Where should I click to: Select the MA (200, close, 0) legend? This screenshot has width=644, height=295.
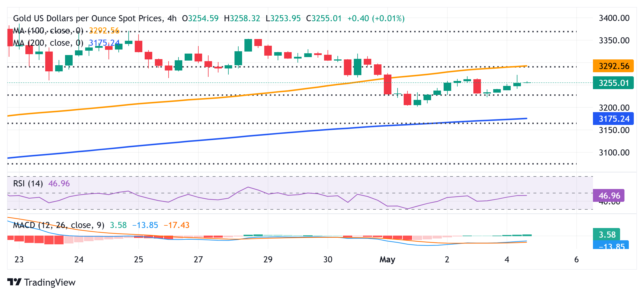pyautogui.click(x=48, y=43)
